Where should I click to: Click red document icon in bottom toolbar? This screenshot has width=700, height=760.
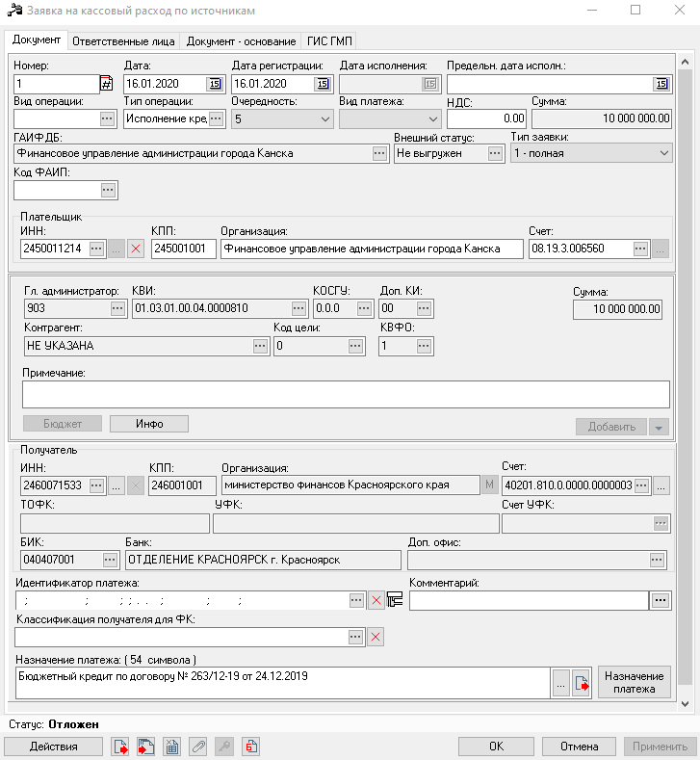tap(250, 747)
